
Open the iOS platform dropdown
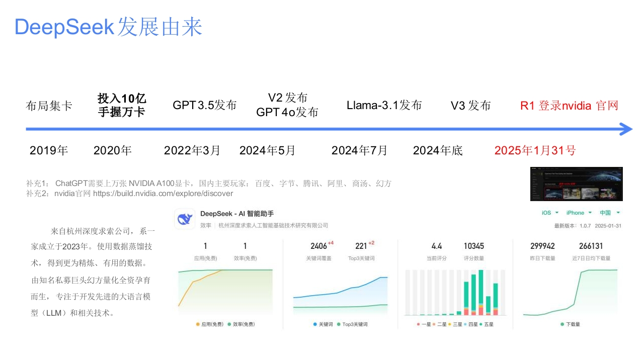tap(550, 213)
